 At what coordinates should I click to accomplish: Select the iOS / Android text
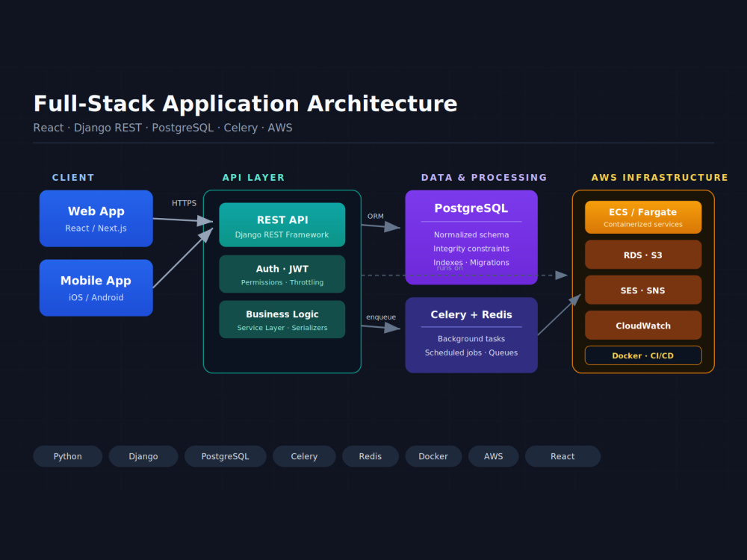point(96,297)
